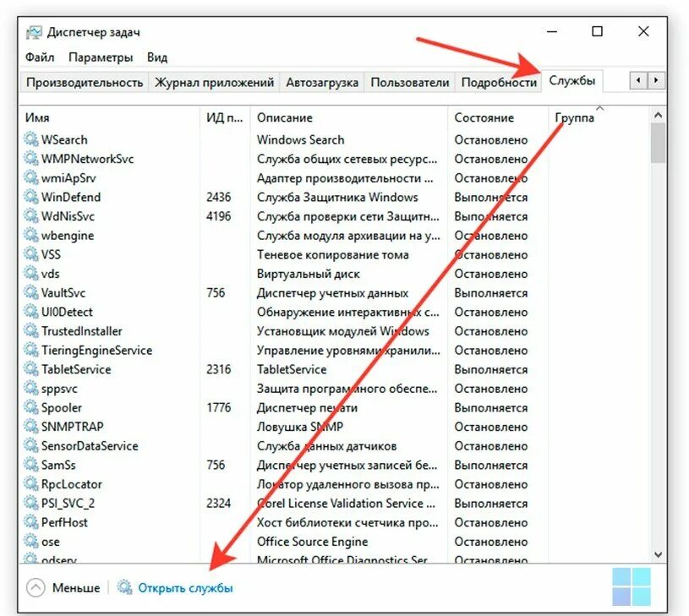The height and width of the screenshot is (616, 689).
Task: Select the Spooler service icon
Action: click(30, 407)
